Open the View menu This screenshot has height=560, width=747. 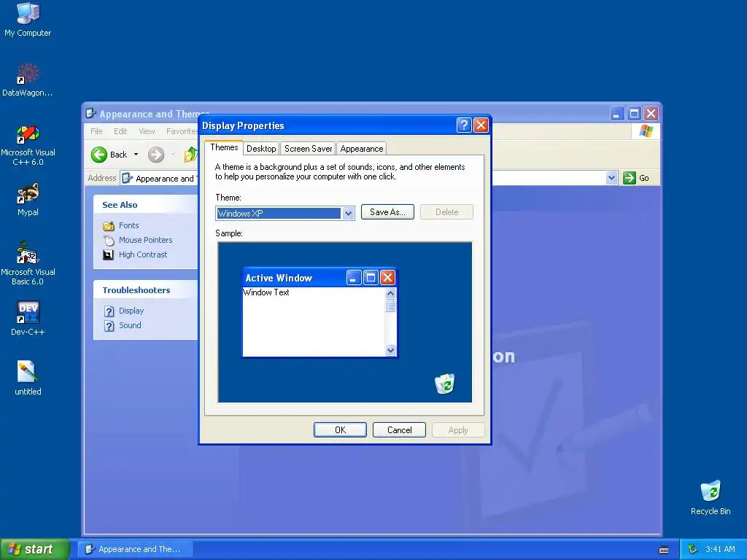[147, 131]
